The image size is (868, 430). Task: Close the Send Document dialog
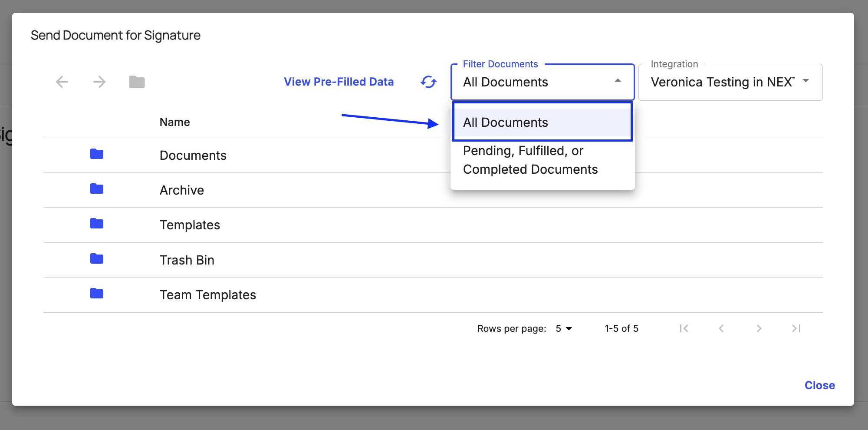click(820, 385)
